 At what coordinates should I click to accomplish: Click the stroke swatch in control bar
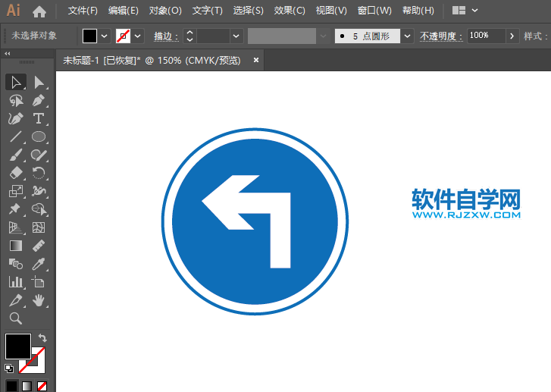click(x=123, y=36)
